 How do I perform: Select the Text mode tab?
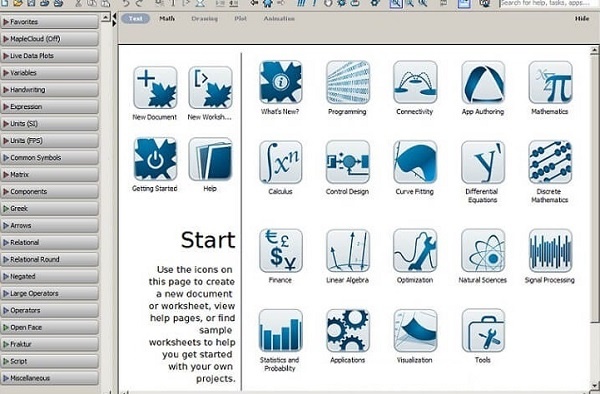[135, 18]
